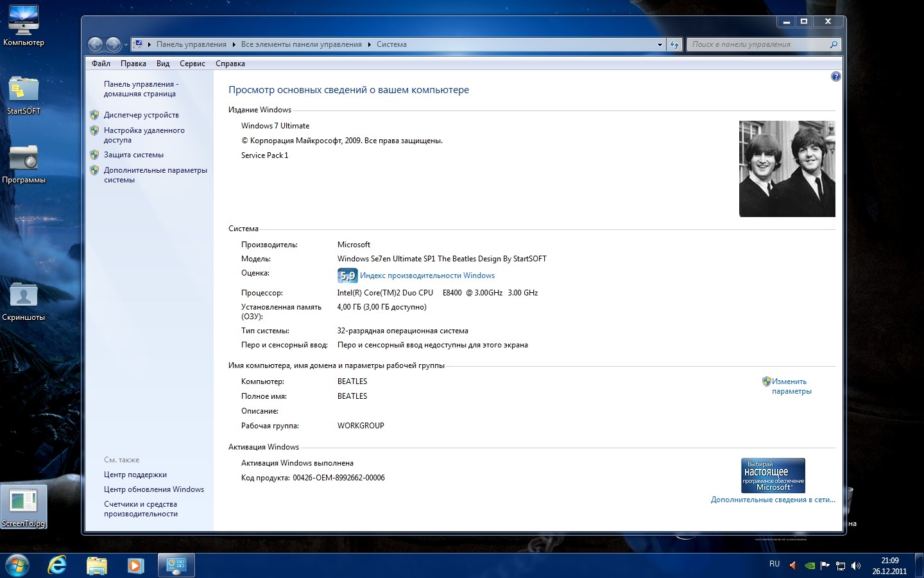Select the ScreenToJpg desktop icon
The height and width of the screenshot is (578, 924).
24,507
